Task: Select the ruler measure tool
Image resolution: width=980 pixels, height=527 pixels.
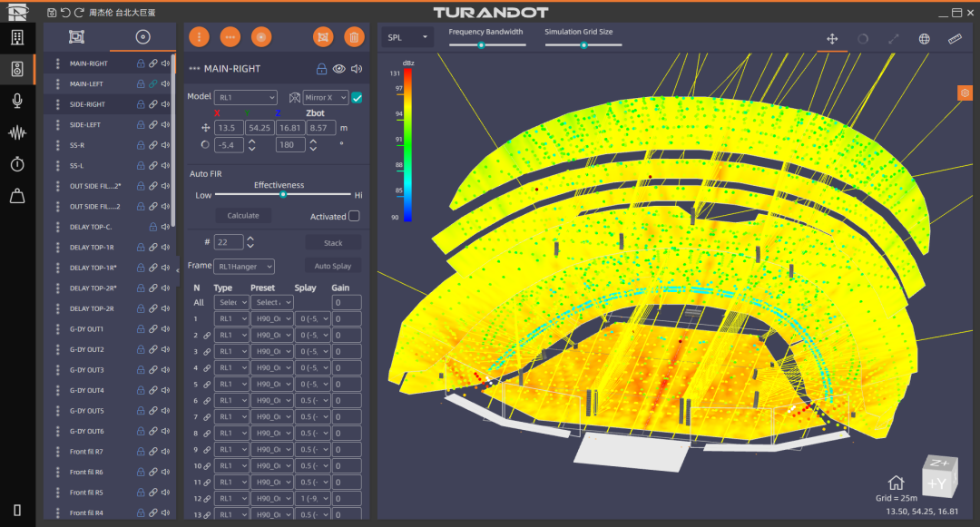Action: coord(955,39)
